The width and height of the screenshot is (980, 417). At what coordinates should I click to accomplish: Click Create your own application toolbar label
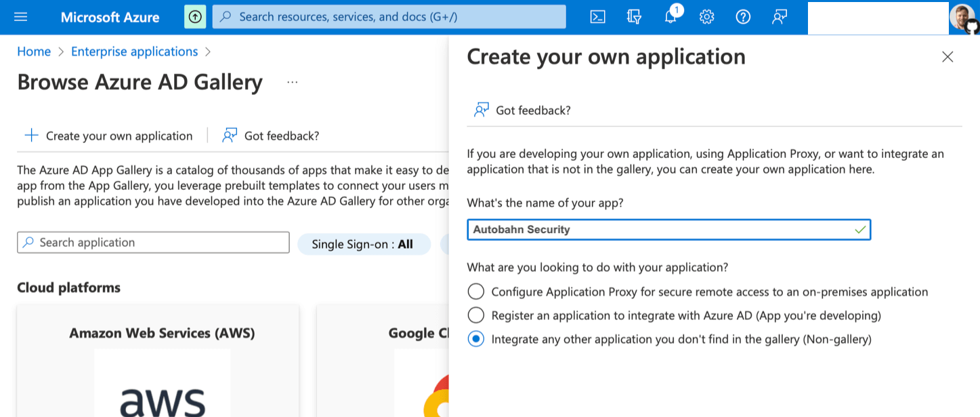point(119,136)
